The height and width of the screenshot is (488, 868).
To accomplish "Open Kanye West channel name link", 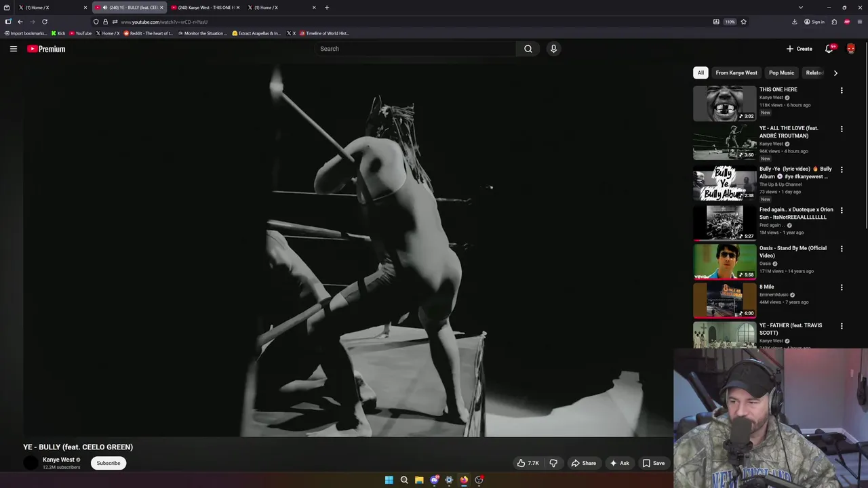I will click(x=58, y=460).
